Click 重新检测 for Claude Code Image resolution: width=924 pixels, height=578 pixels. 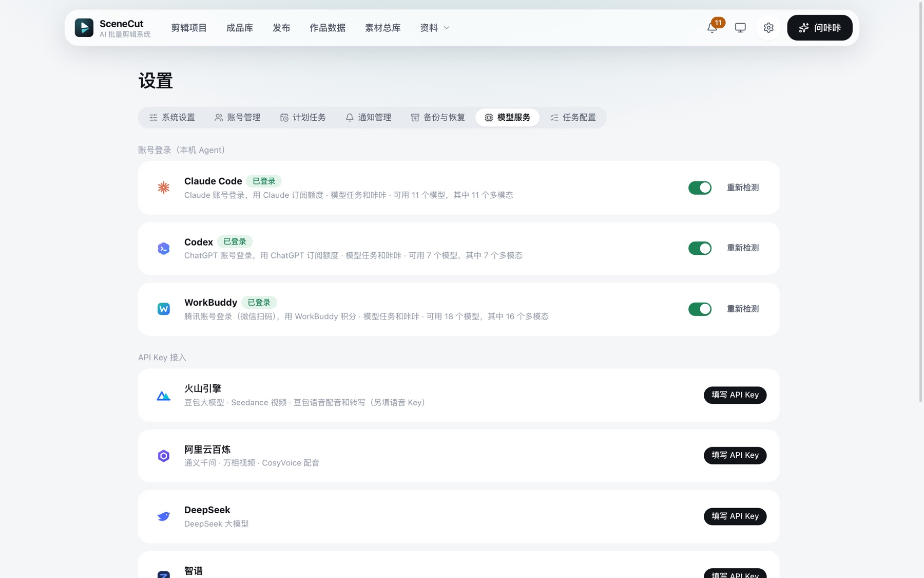pos(743,188)
